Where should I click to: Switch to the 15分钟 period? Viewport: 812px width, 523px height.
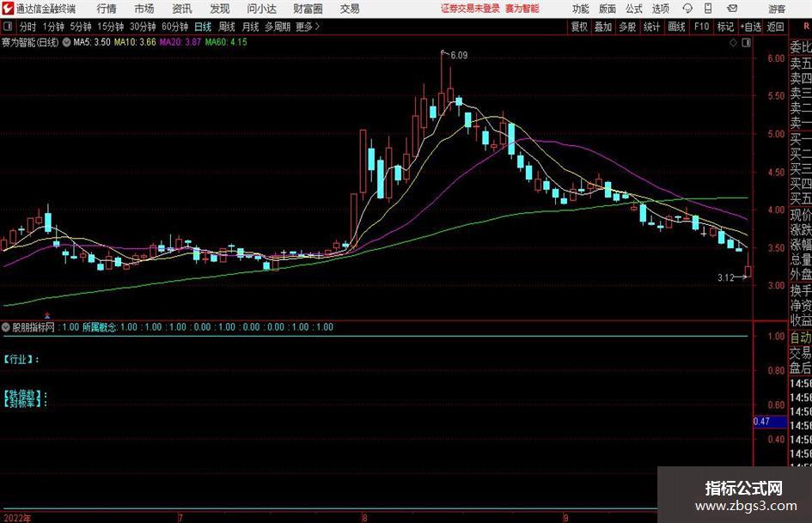(x=110, y=27)
